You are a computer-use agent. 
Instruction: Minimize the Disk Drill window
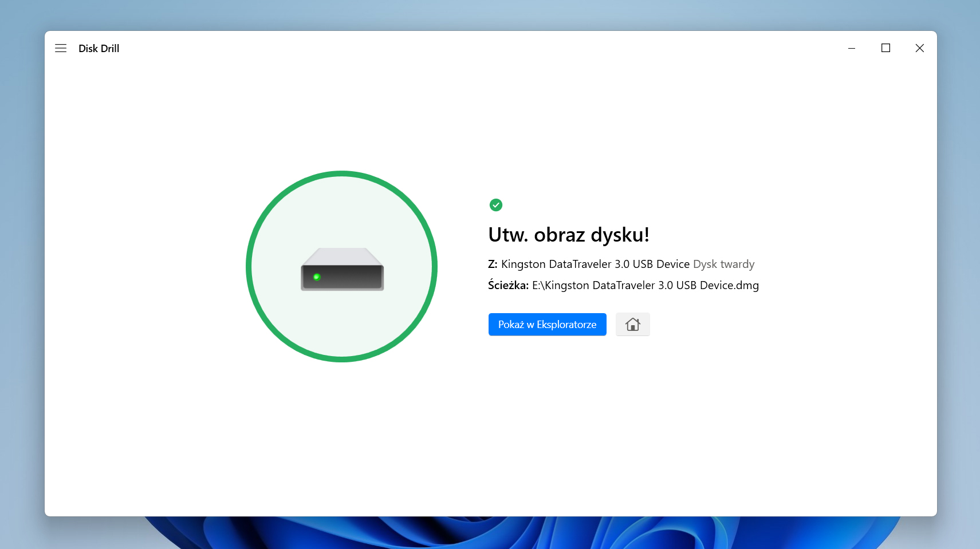coord(852,48)
